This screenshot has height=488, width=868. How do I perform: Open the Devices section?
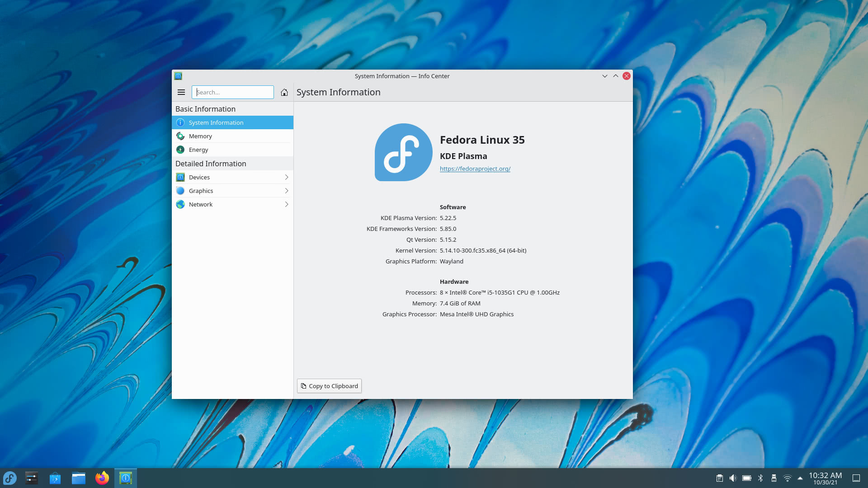(199, 177)
